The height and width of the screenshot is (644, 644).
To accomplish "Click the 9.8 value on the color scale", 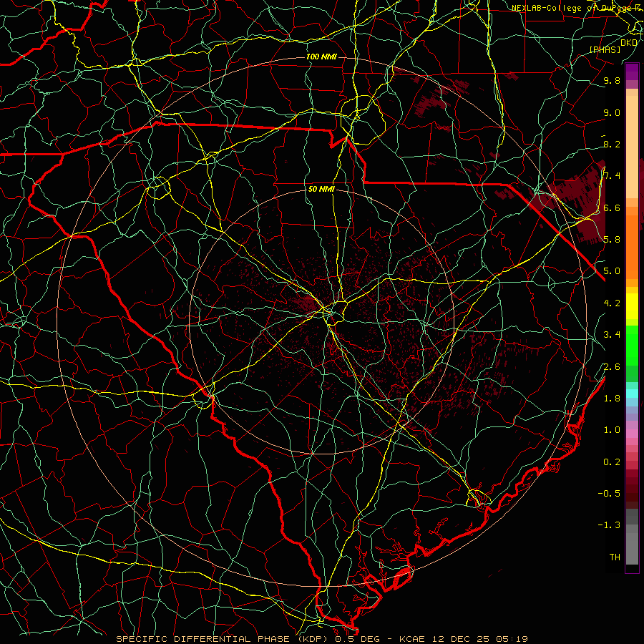I will point(612,80).
